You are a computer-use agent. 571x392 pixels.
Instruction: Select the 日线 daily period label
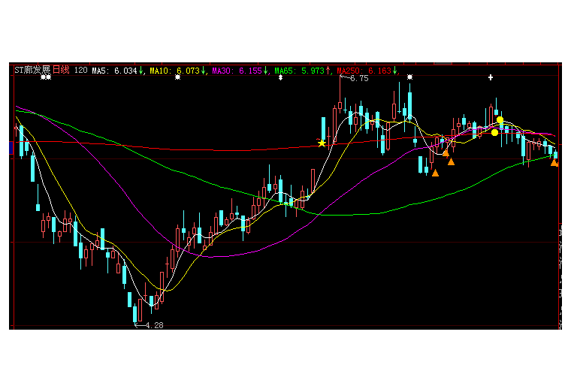click(60, 70)
